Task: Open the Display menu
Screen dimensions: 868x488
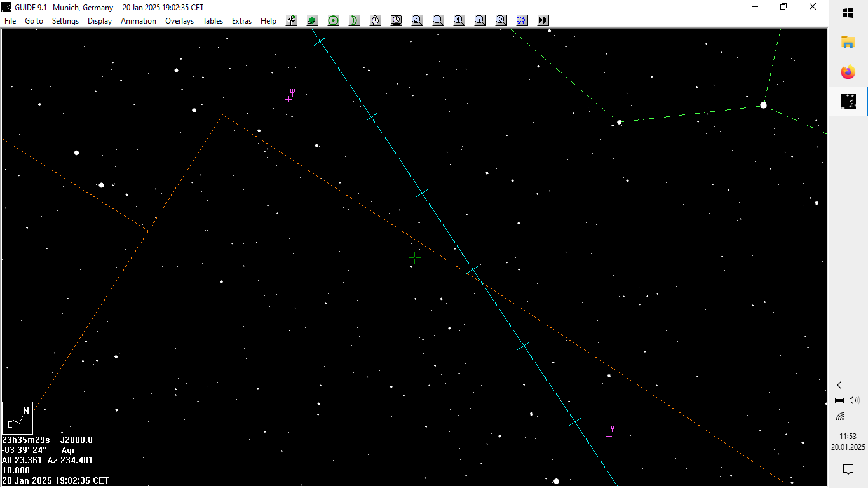Action: coord(100,21)
